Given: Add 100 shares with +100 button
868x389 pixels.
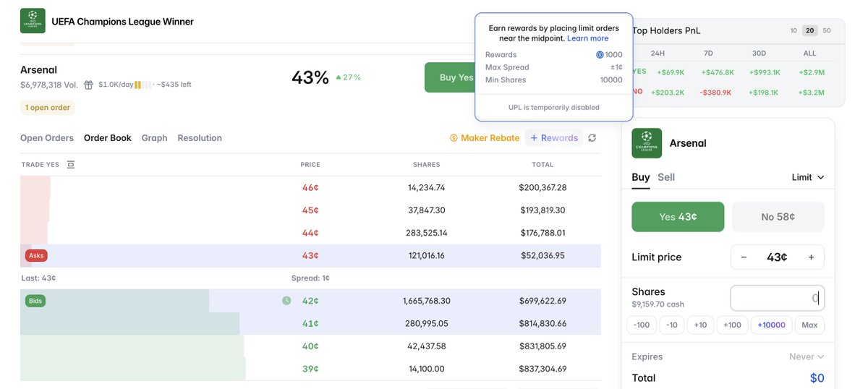Looking at the screenshot, I should (x=732, y=325).
